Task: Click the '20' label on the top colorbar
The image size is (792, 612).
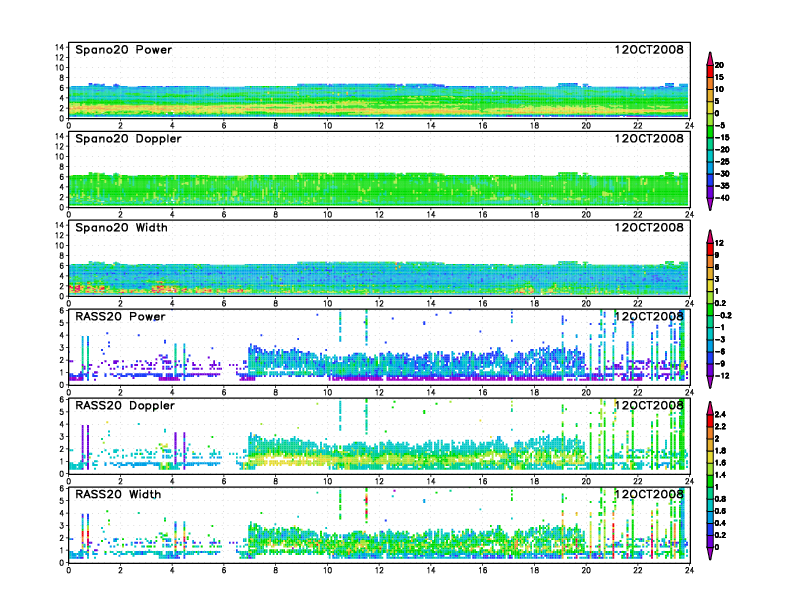Action: pos(719,65)
